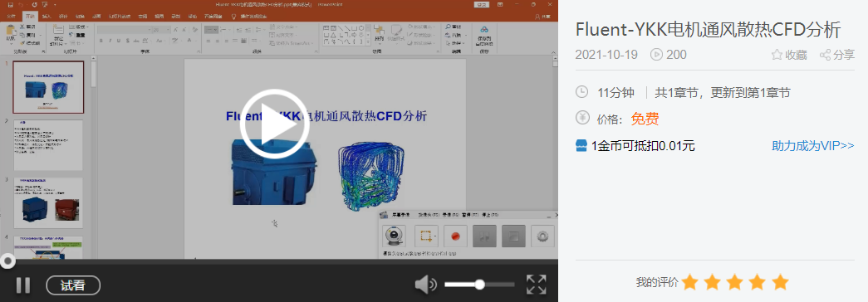The image size is (868, 302).
Task: Switch to the 插入 ribbon tab in PowerPoint
Action: [x=47, y=17]
